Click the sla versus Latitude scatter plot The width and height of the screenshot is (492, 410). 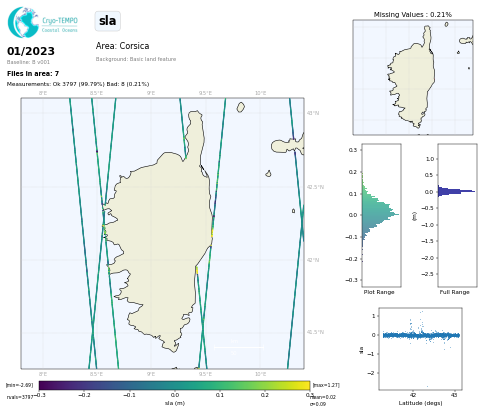(x=420, y=349)
